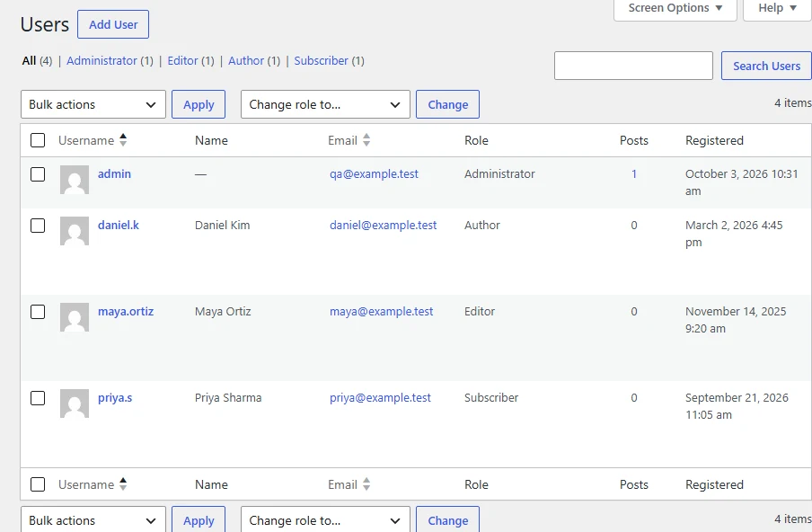Focus the user search input field
The height and width of the screenshot is (532, 812).
(x=633, y=66)
